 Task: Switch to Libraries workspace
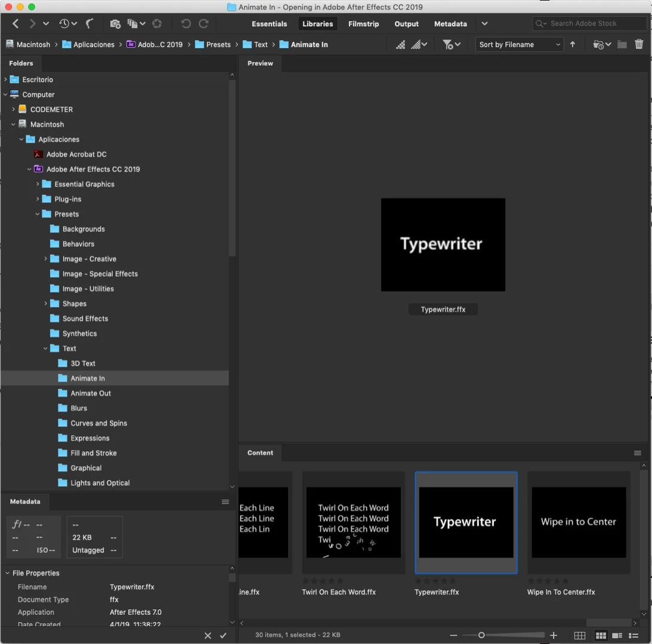pos(318,24)
